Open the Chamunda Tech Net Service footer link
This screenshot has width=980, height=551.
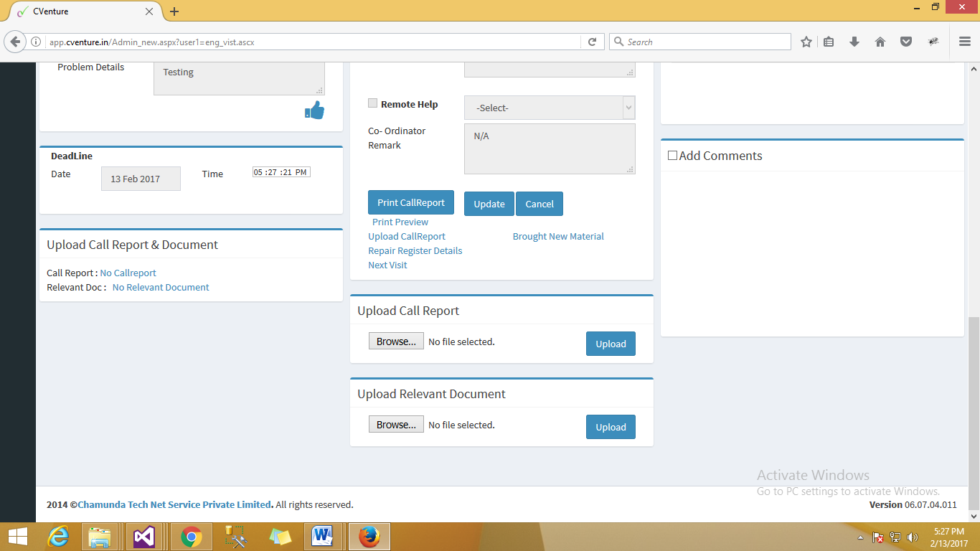[x=174, y=504]
